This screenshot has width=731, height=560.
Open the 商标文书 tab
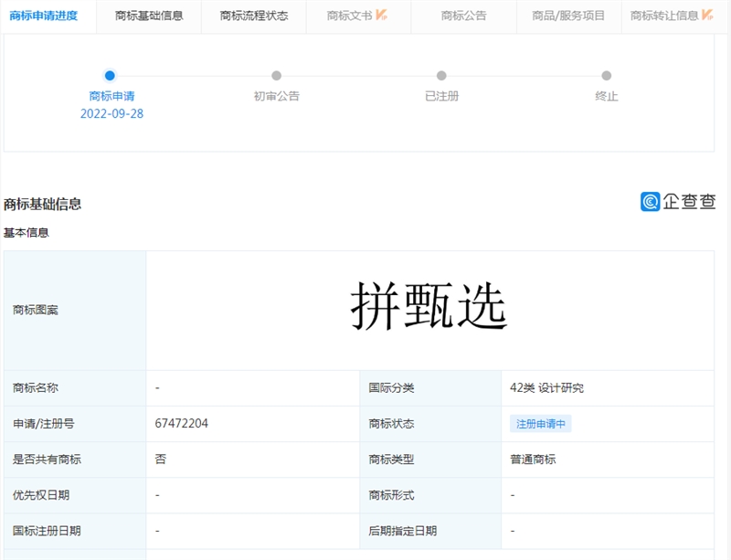point(350,16)
